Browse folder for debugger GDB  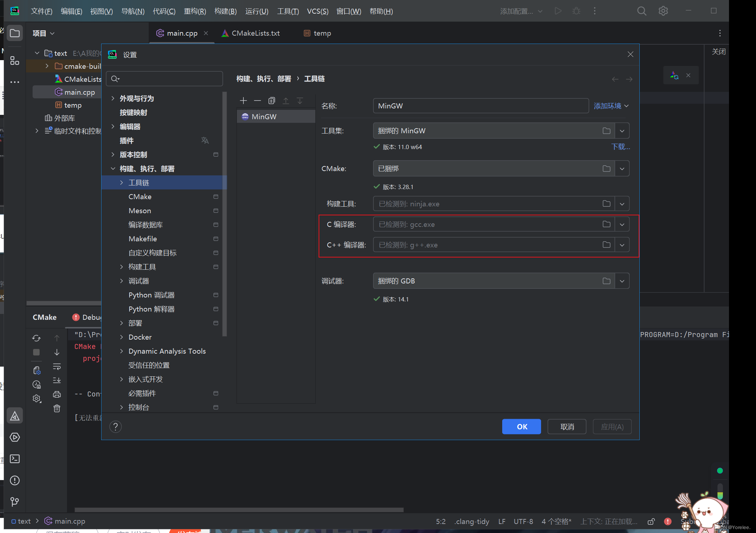click(607, 281)
